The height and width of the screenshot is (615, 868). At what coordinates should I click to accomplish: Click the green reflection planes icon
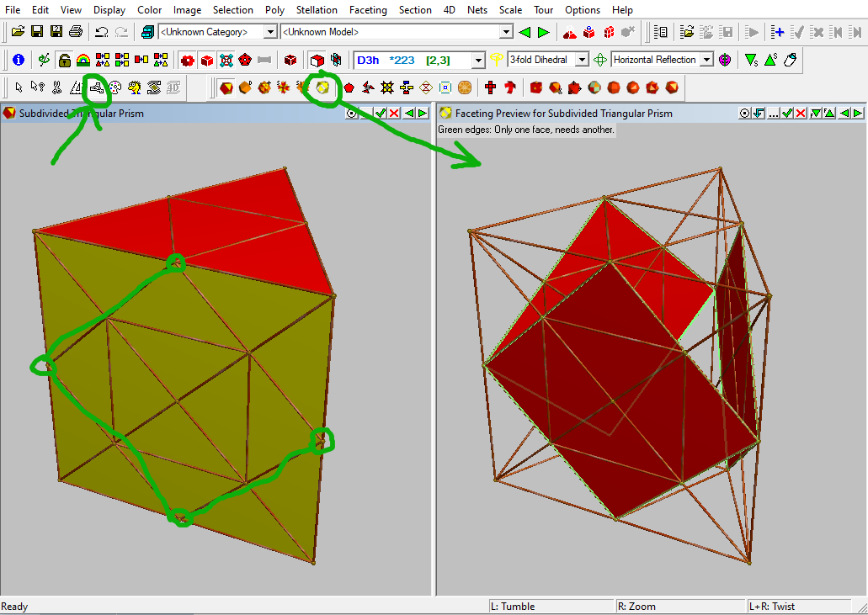tap(600, 60)
